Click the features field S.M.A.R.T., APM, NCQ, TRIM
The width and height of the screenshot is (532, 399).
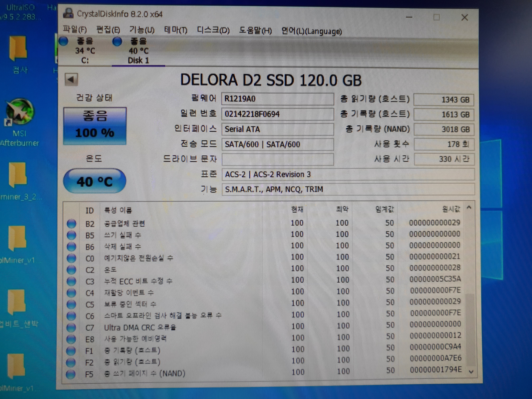coord(348,189)
